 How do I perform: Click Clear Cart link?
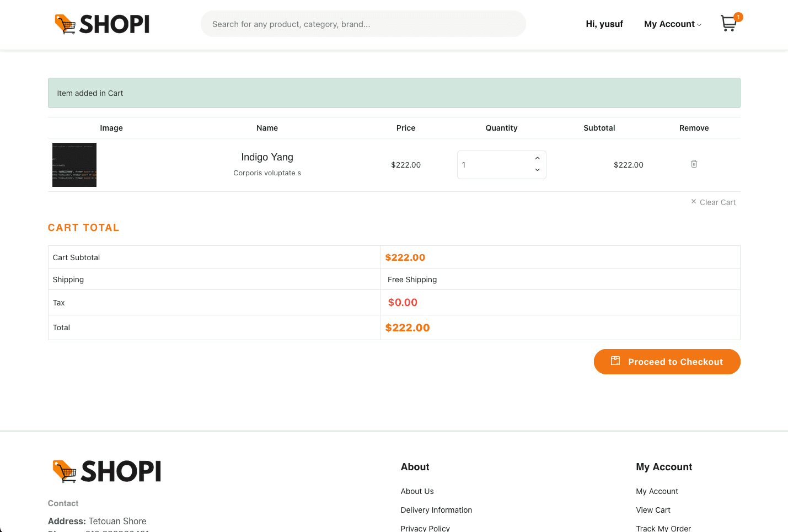[x=713, y=202]
